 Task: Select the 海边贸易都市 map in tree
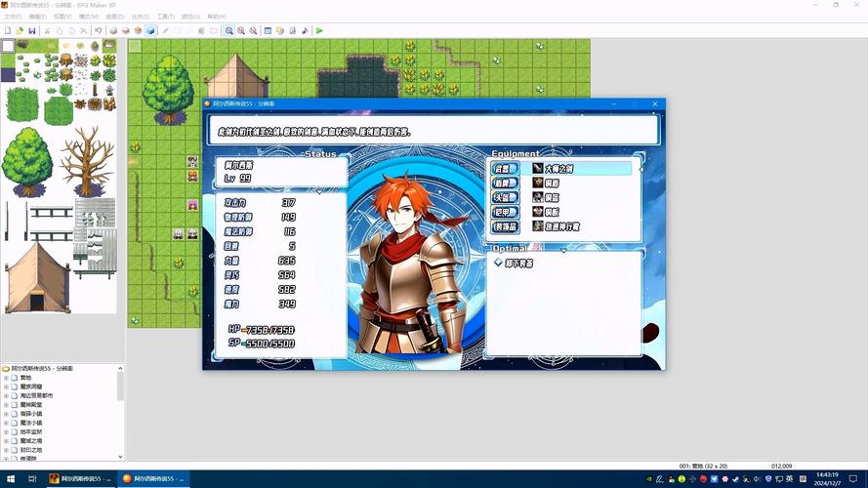36,395
